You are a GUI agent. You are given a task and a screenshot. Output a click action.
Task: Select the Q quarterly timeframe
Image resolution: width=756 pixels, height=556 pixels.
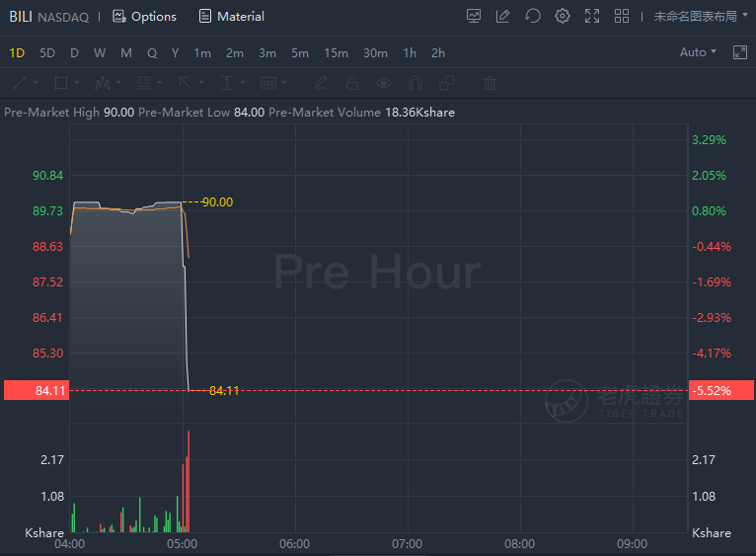(152, 52)
